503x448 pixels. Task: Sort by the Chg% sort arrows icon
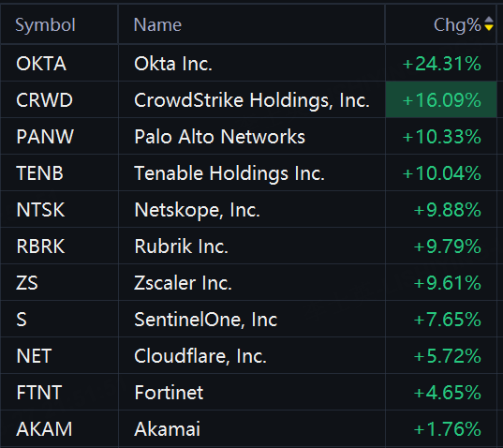[x=489, y=23]
